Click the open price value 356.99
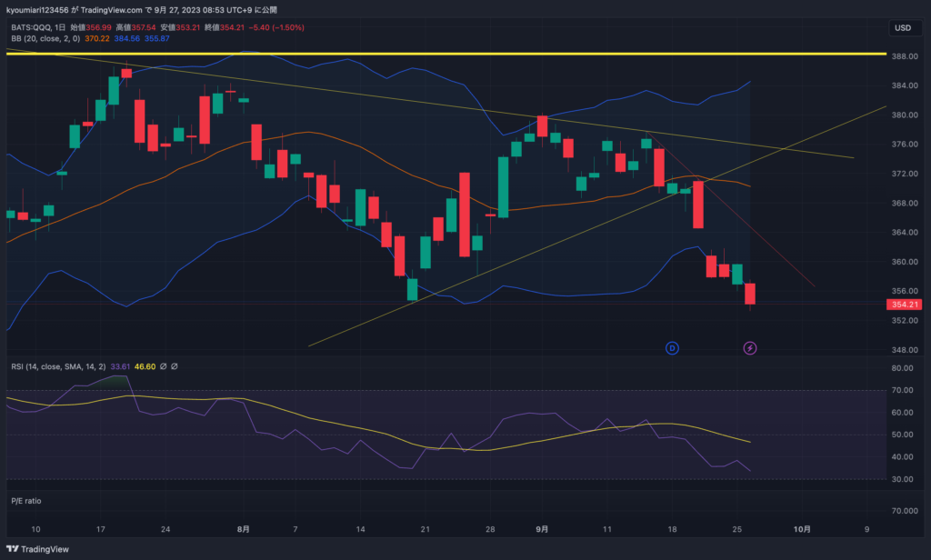The height and width of the screenshot is (560, 931). [x=98, y=27]
